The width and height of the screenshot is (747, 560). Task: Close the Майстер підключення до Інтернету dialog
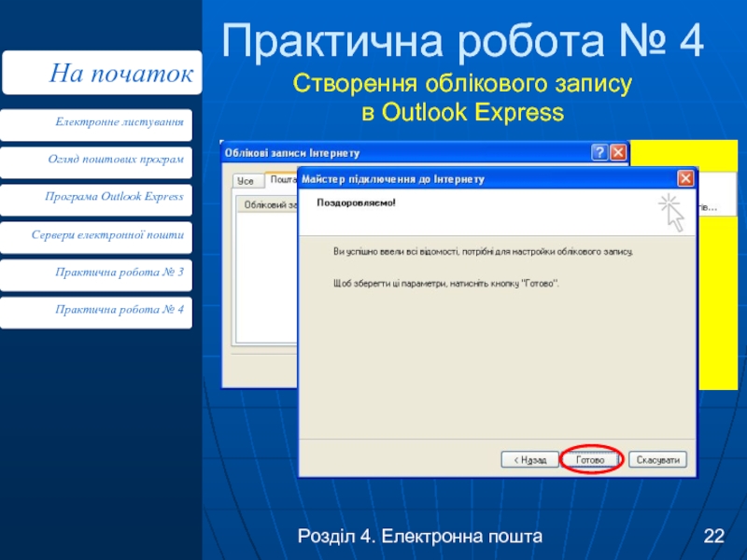[x=685, y=178]
